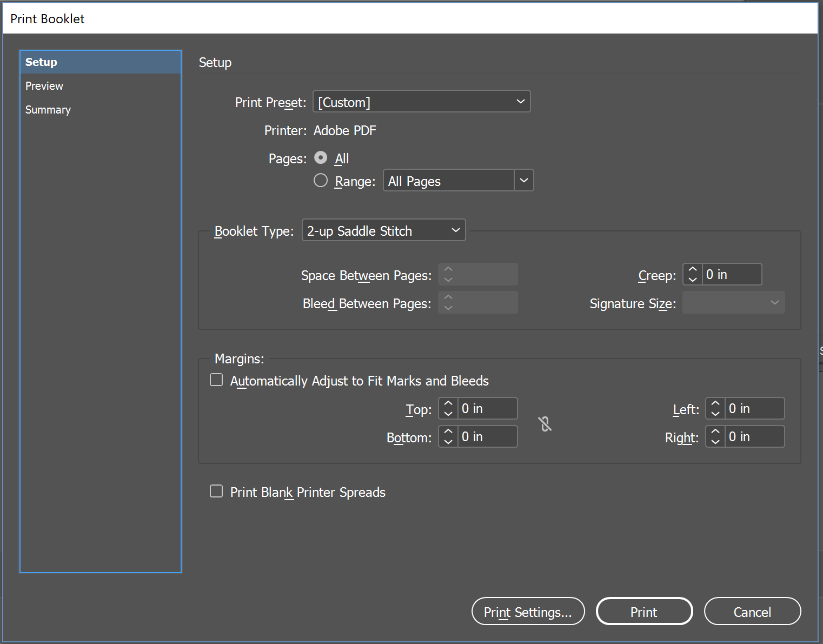Increase the Right margin stepper
The height and width of the screenshot is (644, 823).
715,431
